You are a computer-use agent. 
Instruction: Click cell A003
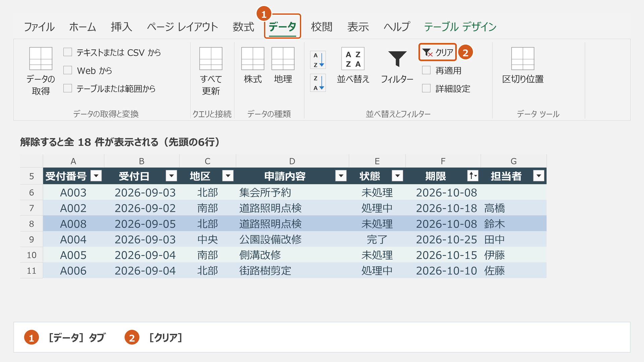[73, 193]
